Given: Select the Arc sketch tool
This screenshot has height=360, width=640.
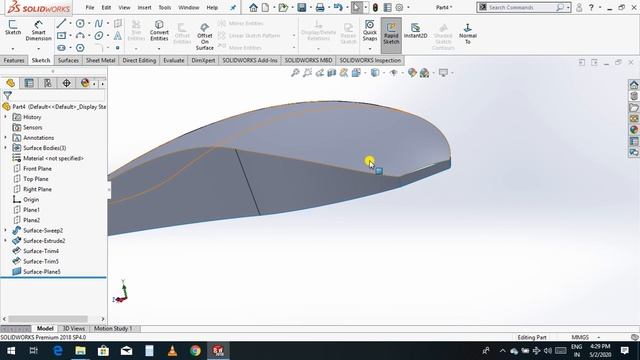Looking at the screenshot, I should tap(80, 36).
